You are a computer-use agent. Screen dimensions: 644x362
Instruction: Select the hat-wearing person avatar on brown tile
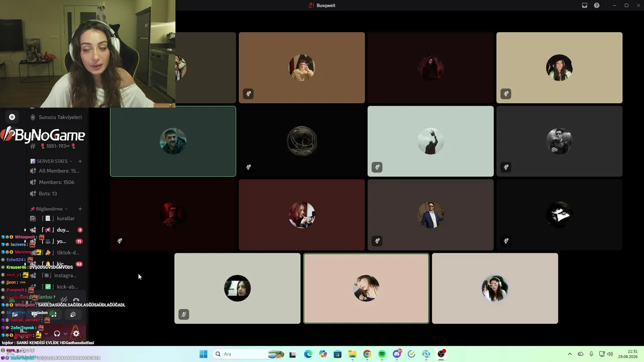point(302,67)
